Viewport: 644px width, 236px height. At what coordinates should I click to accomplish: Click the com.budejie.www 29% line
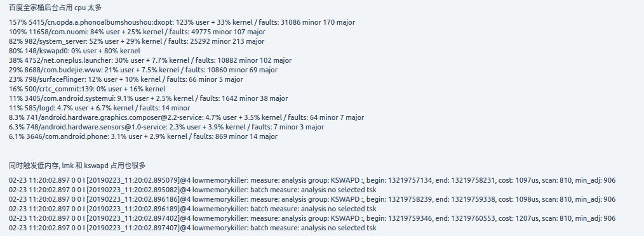[x=143, y=70]
